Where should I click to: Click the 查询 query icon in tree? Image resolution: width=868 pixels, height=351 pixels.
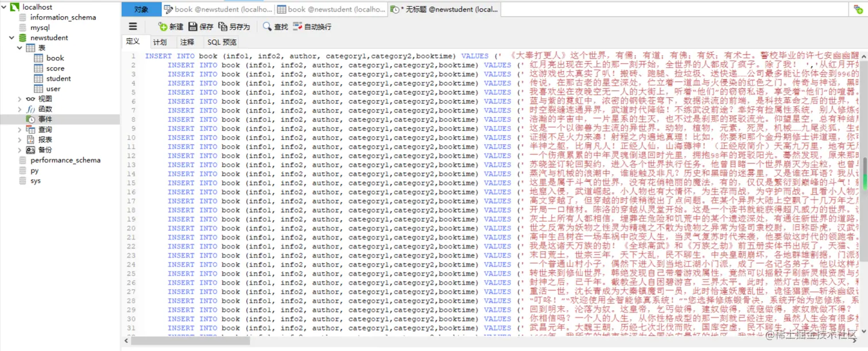pos(31,130)
